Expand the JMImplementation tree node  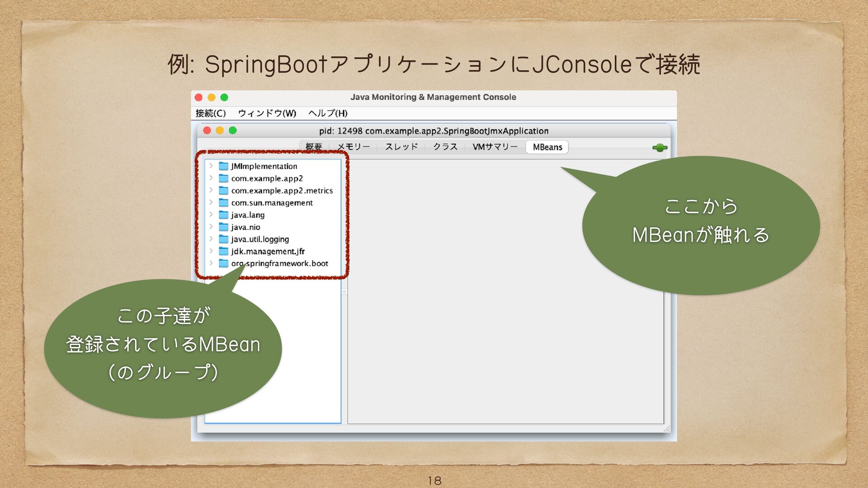[211, 166]
